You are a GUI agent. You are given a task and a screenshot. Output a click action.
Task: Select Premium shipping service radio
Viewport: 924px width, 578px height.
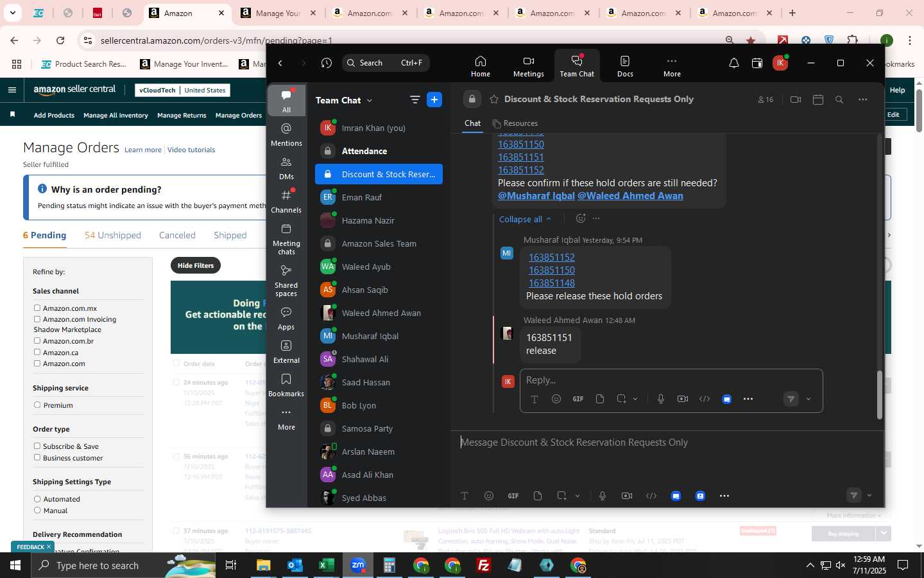point(37,405)
